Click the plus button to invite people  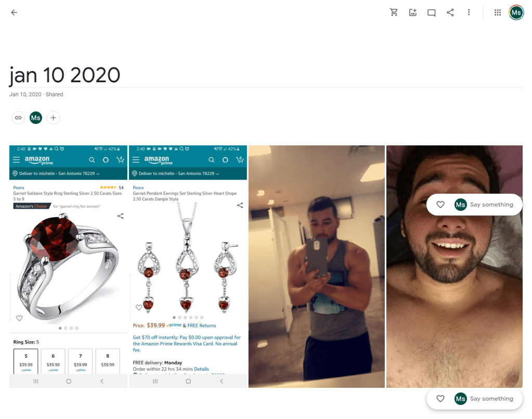(x=53, y=118)
